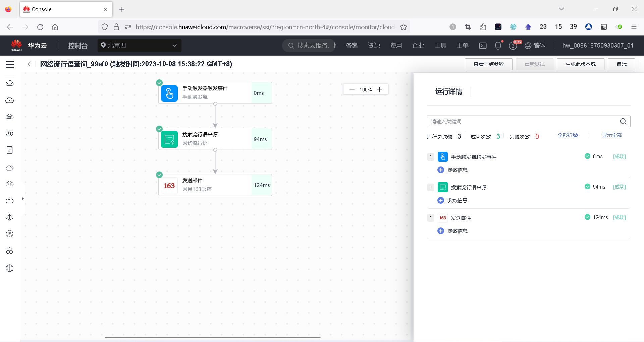Image resolution: width=644 pixels, height=342 pixels.
Task: Click the [成功] status of 发送邮件
Action: (x=619, y=217)
